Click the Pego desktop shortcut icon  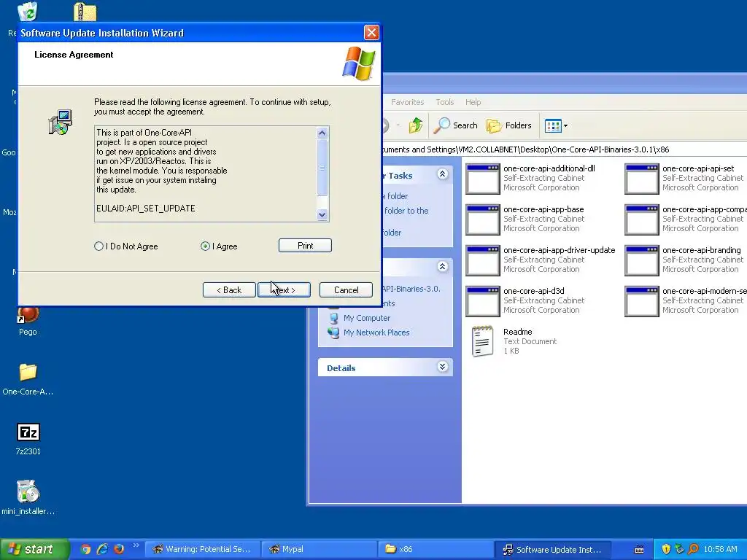(x=28, y=316)
